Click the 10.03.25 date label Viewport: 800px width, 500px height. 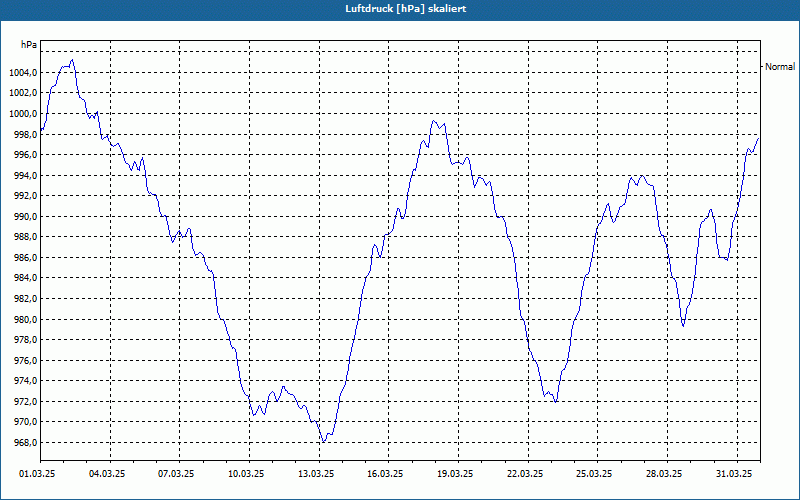tap(246, 474)
